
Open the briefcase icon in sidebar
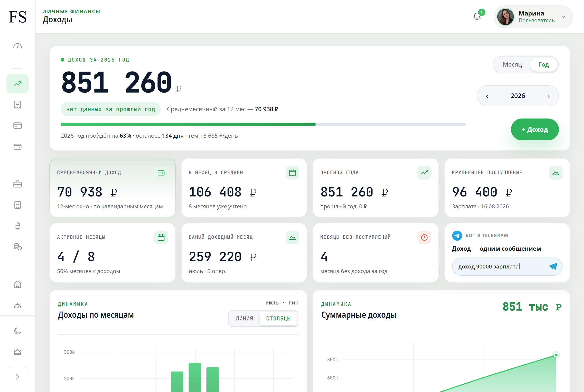tap(18, 184)
